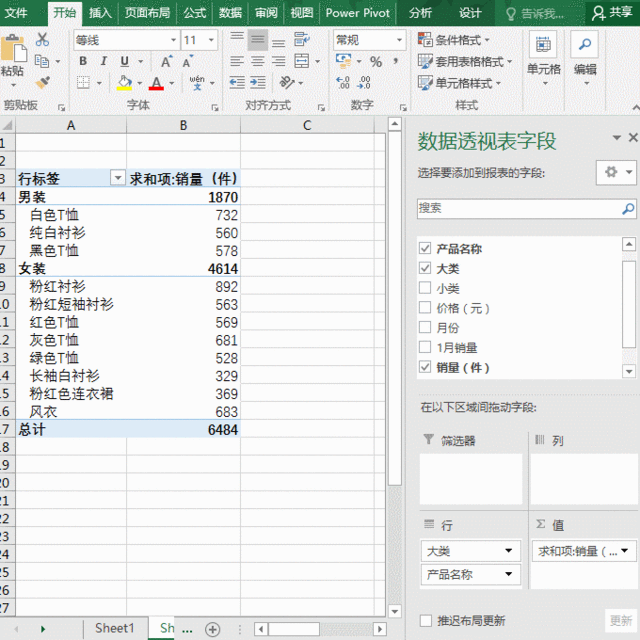The height and width of the screenshot is (640, 640).
Task: Apply comma style number format
Action: pyautogui.click(x=395, y=62)
